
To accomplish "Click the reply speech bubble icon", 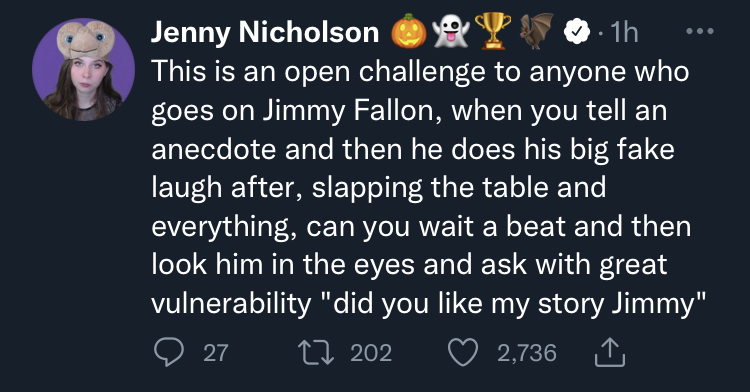I will point(169,352).
